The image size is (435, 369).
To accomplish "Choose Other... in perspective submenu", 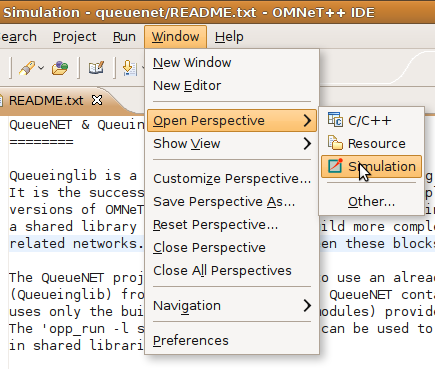I will tap(371, 202).
